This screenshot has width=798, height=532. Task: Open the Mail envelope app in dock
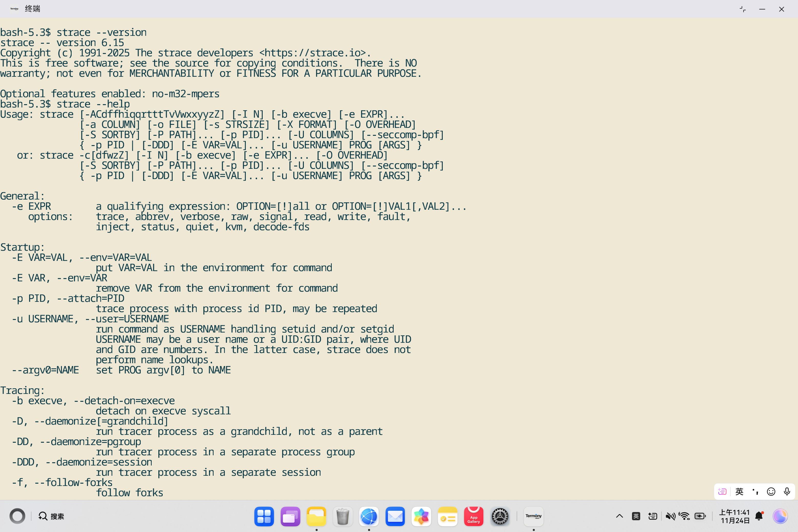(x=395, y=516)
